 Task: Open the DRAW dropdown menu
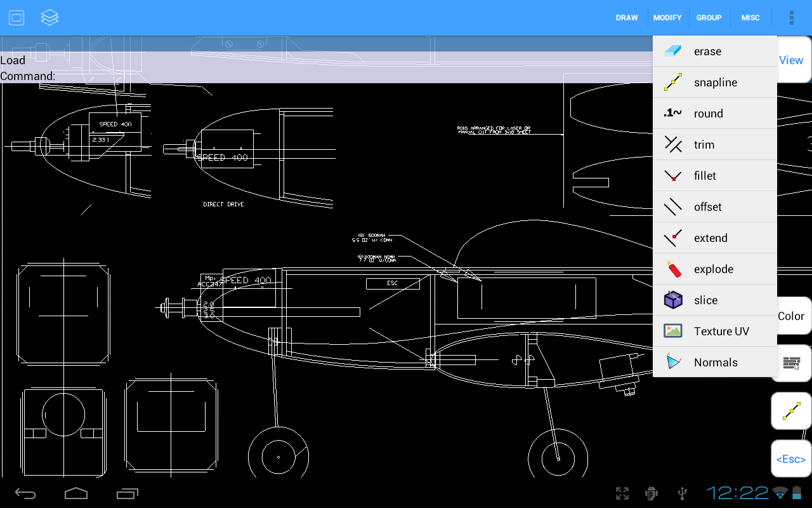coord(626,18)
